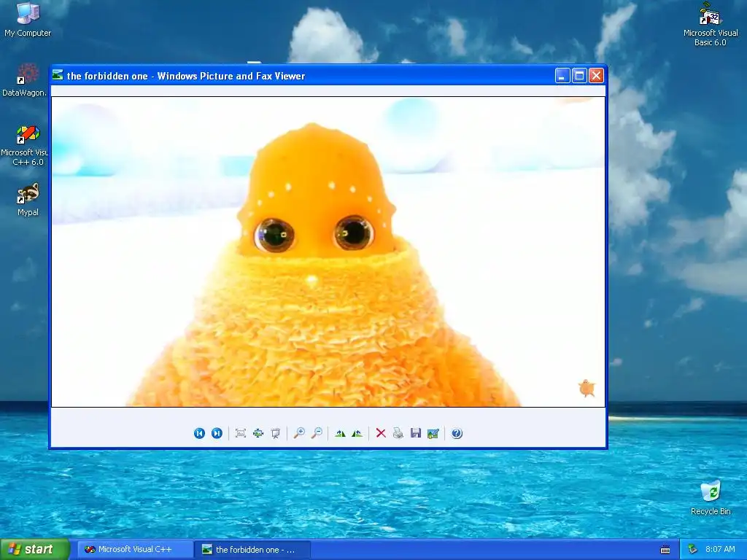
Task: Click the forbidden one taskbar button
Action: point(253,550)
